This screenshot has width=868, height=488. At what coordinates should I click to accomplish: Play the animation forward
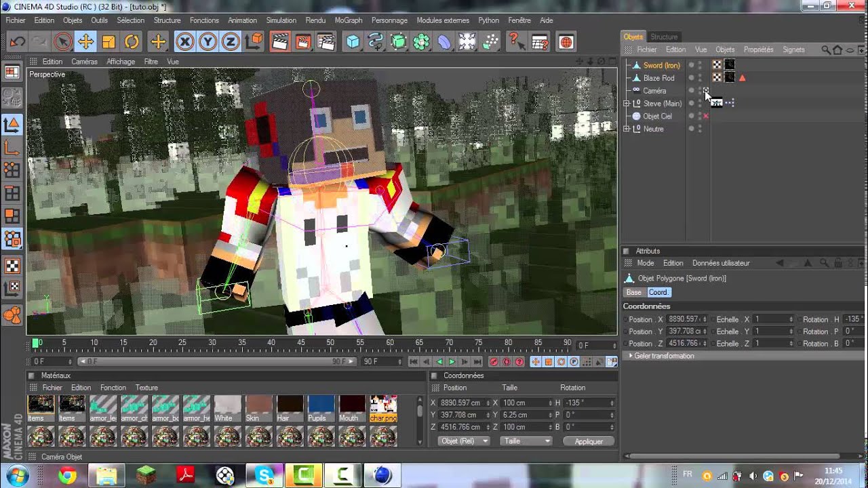(452, 362)
